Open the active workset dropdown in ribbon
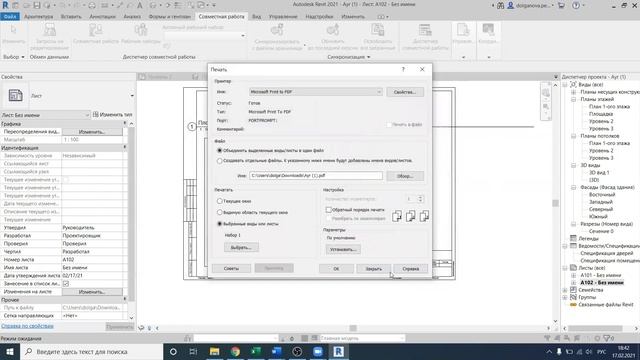The width and height of the screenshot is (640, 360). 243,36
